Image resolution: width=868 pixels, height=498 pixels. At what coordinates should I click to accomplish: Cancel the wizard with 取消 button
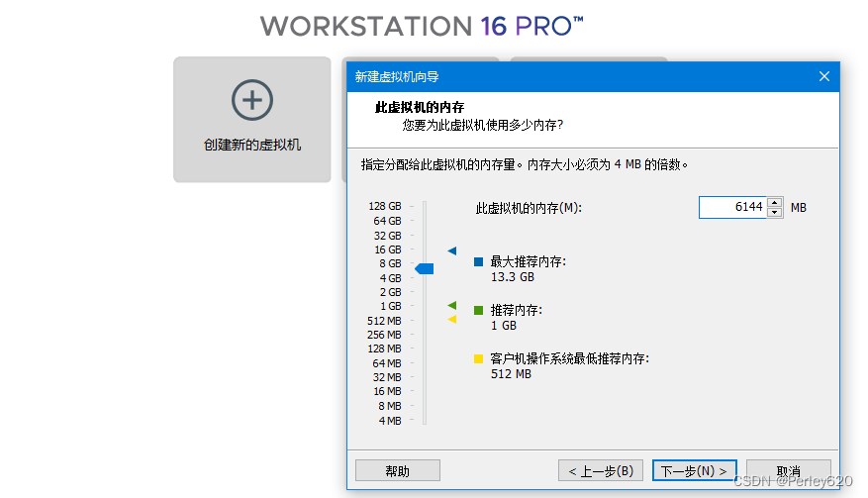[788, 471]
